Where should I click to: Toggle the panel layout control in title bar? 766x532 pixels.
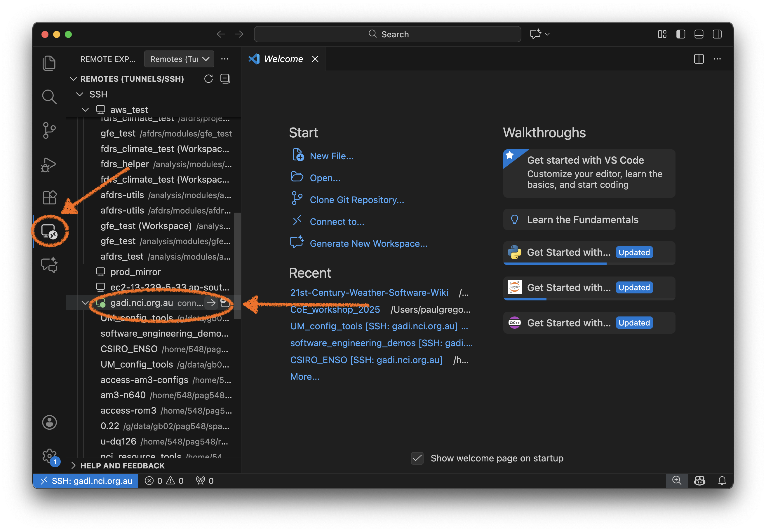click(x=699, y=34)
